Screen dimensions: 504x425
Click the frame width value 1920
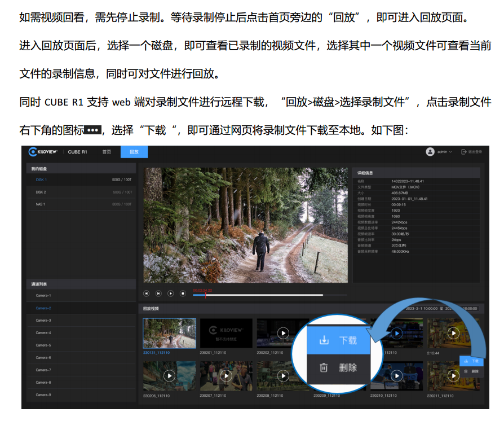click(396, 211)
